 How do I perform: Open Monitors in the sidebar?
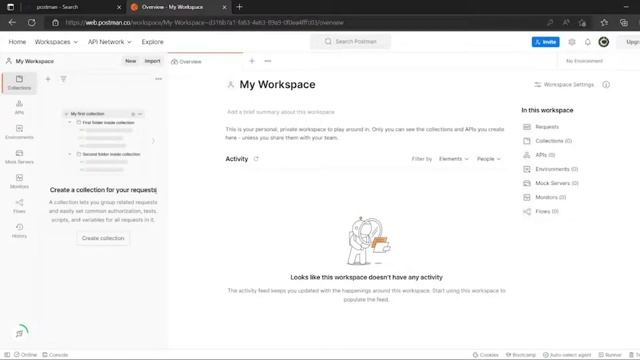coord(19,181)
